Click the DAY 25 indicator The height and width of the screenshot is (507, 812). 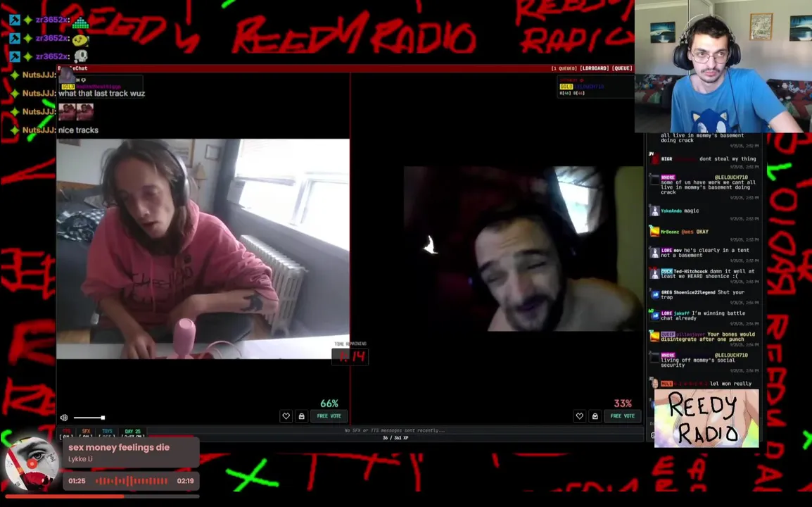(132, 433)
